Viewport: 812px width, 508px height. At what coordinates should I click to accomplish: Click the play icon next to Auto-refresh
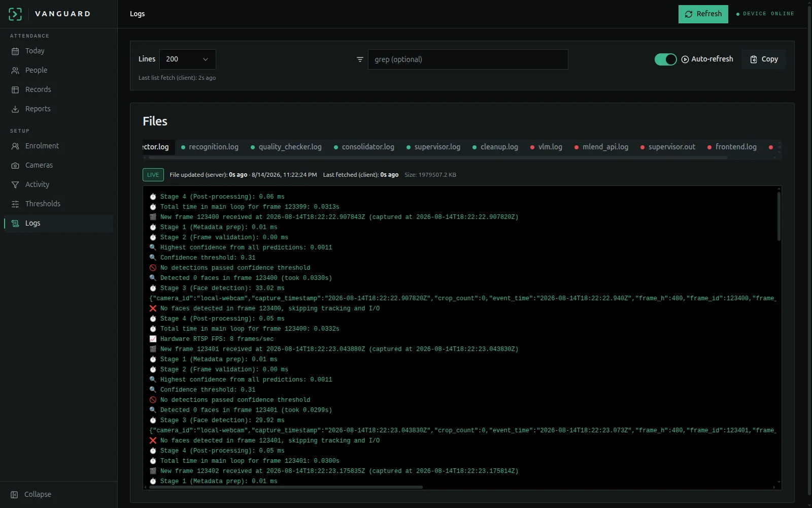click(x=685, y=59)
